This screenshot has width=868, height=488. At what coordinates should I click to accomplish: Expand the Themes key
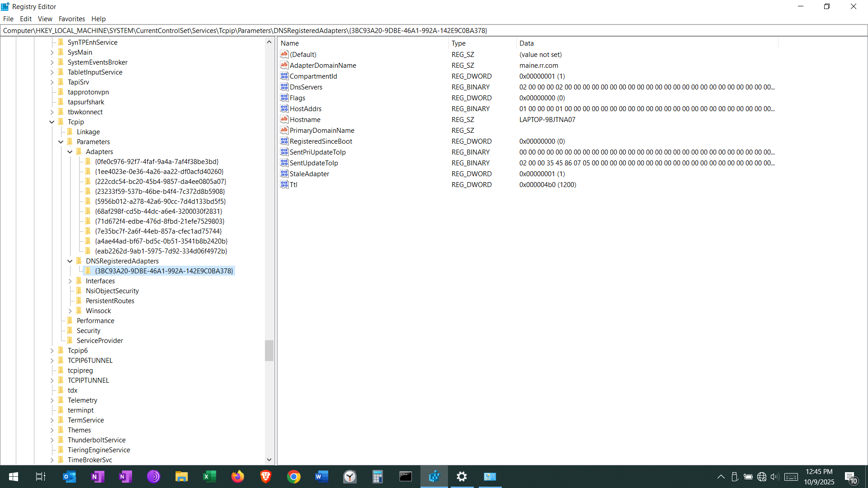52,430
